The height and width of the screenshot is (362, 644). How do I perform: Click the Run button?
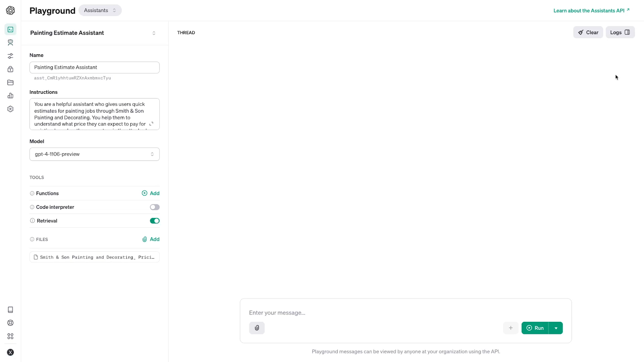535,328
